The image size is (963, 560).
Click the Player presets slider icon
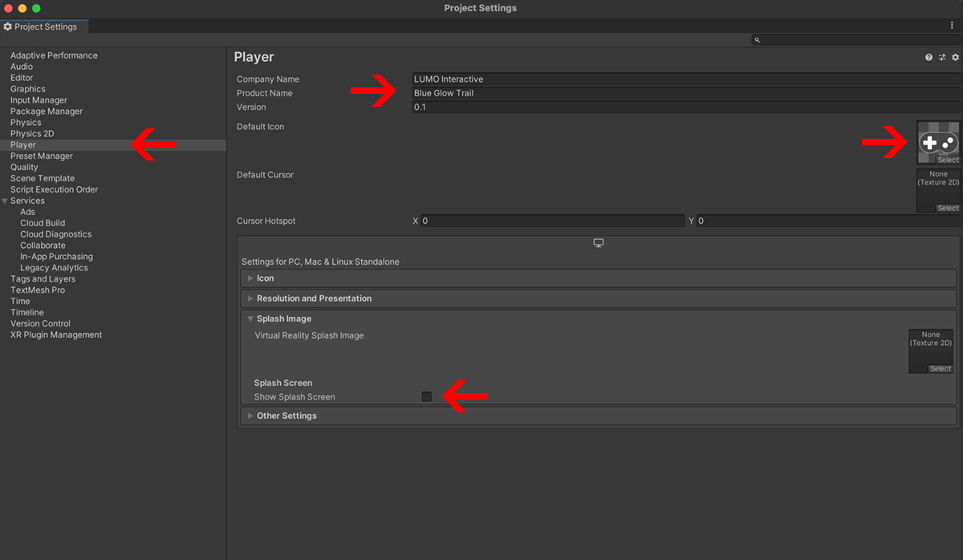pos(942,58)
